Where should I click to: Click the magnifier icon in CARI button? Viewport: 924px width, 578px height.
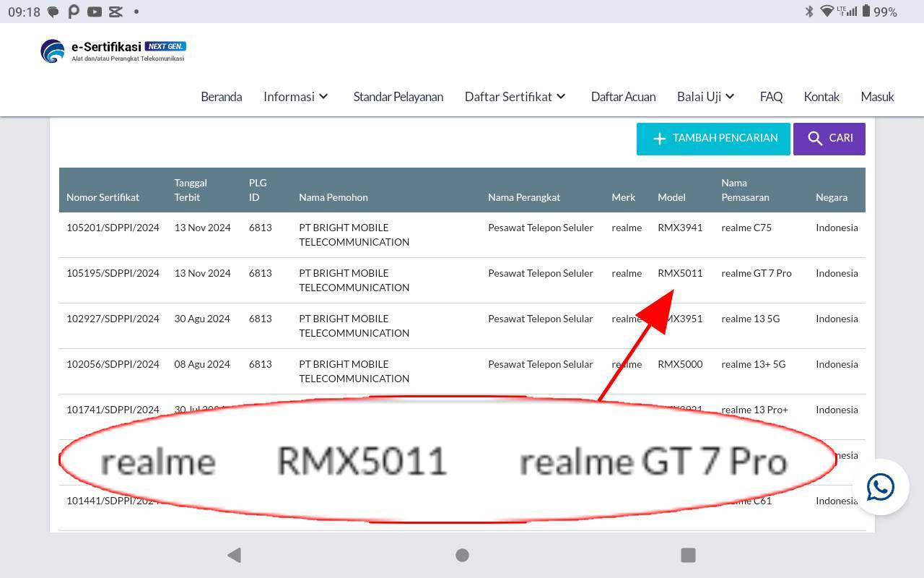(815, 139)
